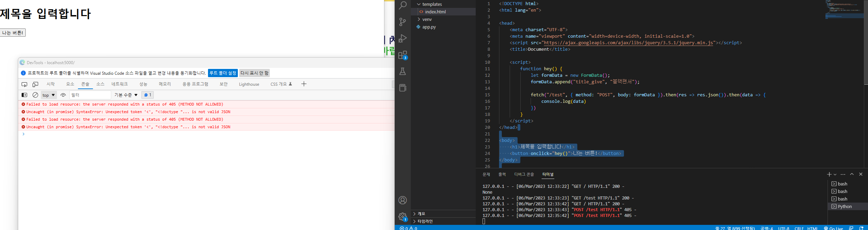Click the HTML language mode in status bar
This screenshot has height=230, width=868.
pyautogui.click(x=812, y=228)
